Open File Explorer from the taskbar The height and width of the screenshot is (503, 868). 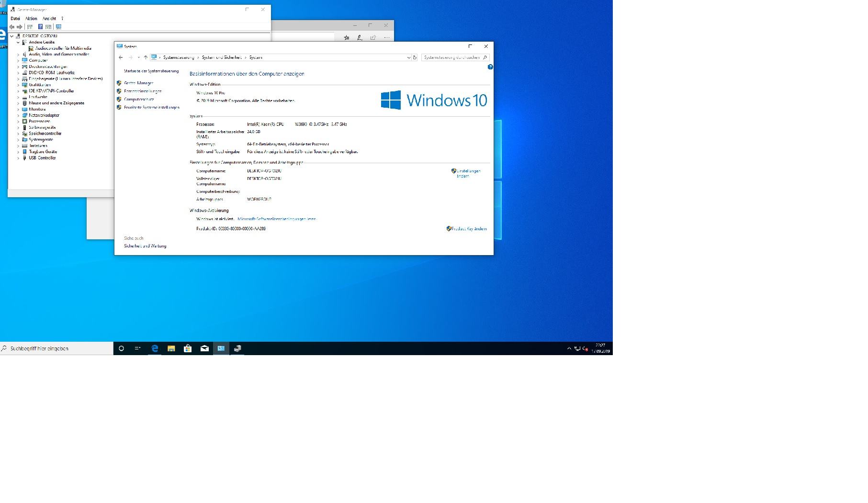tap(171, 348)
